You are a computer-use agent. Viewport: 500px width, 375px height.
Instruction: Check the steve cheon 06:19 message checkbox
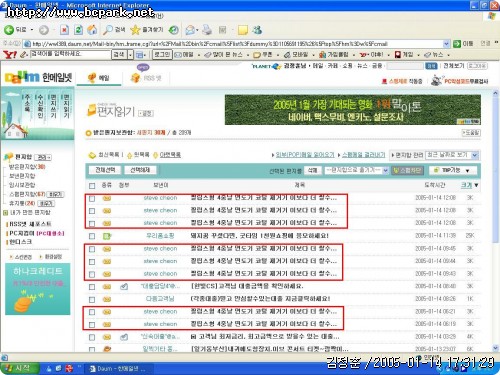click(x=92, y=325)
